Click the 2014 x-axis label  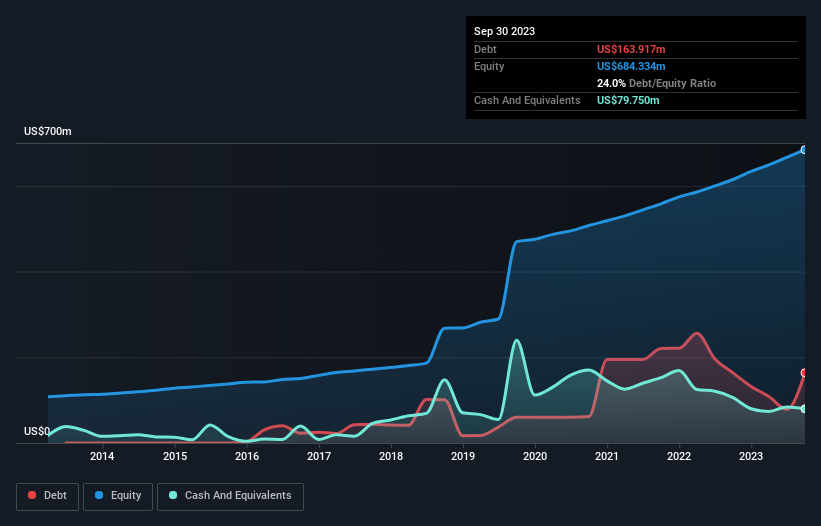(102, 457)
